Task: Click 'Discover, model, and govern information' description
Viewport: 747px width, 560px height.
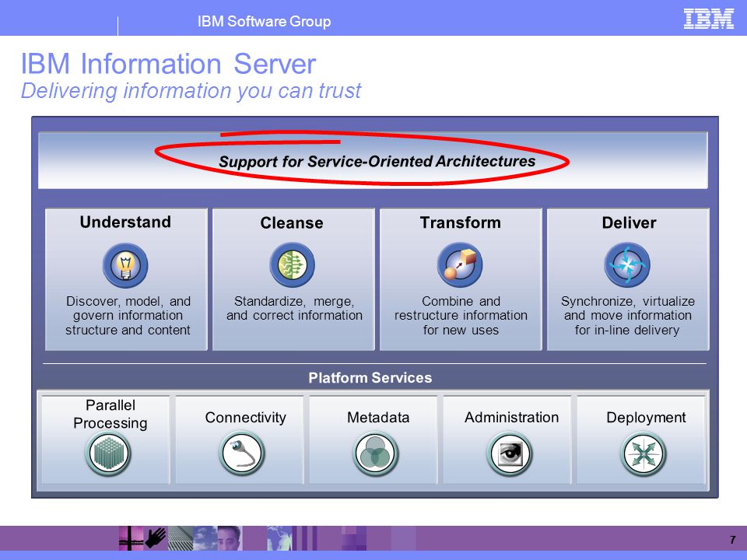Action: (x=128, y=316)
